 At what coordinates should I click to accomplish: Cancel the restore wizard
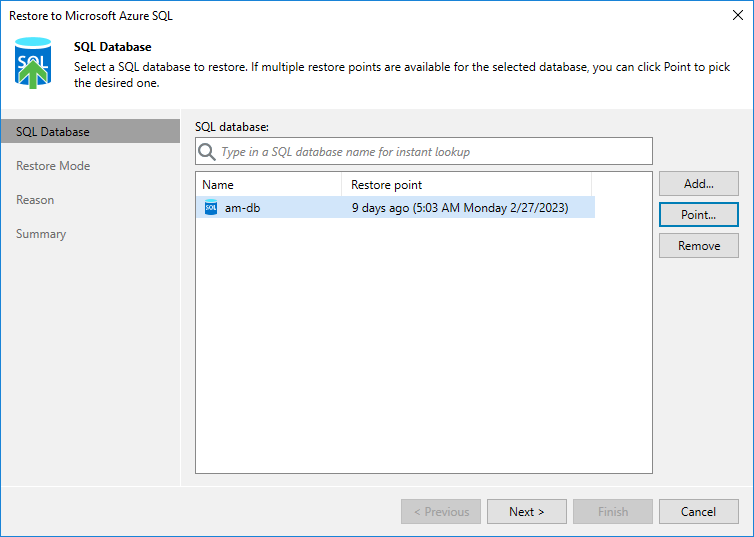698,512
